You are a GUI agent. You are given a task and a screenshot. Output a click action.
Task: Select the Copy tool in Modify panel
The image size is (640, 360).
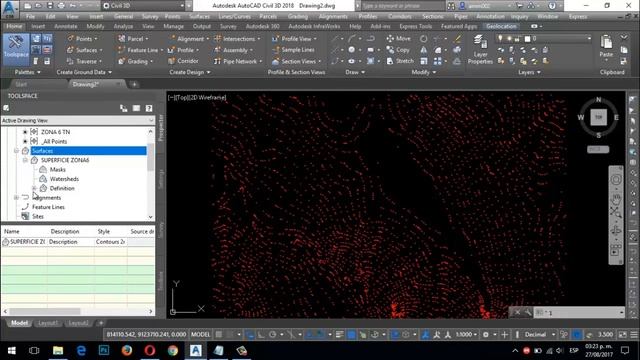coord(398,50)
